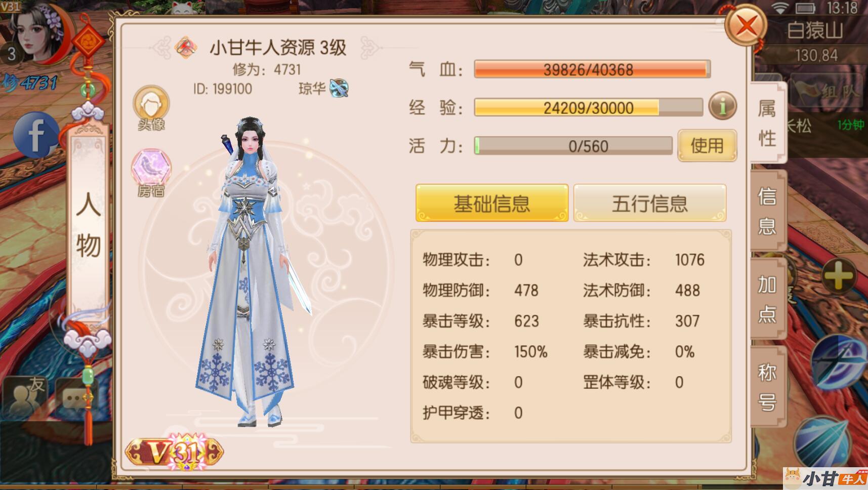The height and width of the screenshot is (490, 868).
Task: Tap the V31 VIP badge
Action: (x=175, y=452)
